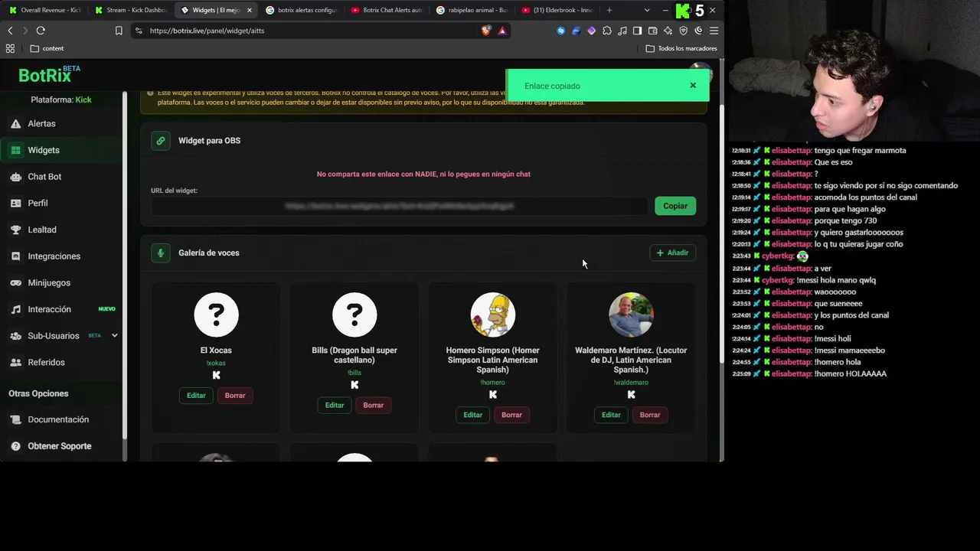This screenshot has width=980, height=551.
Task: Open the Brave Wallet toolbar icon
Action: tap(652, 31)
